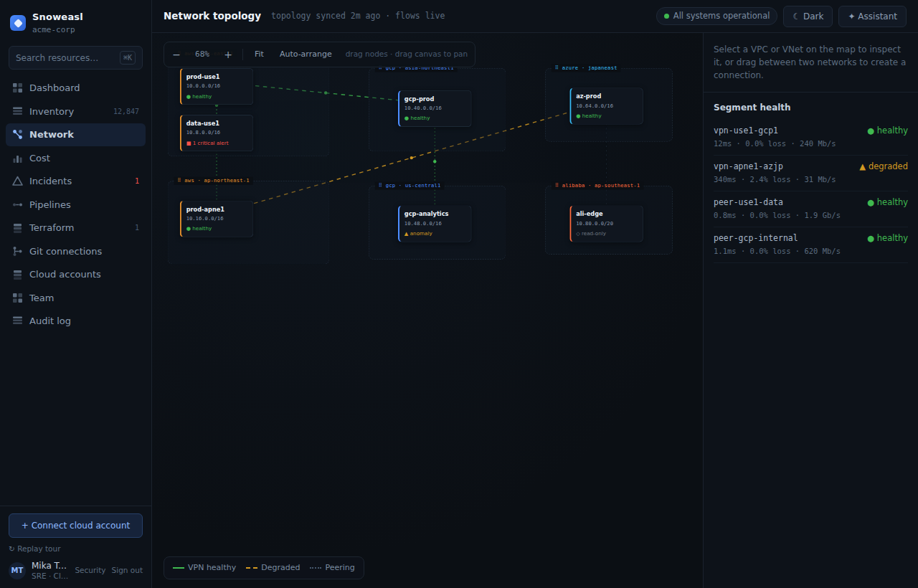
Task: Click the Incidents triangle icon
Action: click(18, 181)
